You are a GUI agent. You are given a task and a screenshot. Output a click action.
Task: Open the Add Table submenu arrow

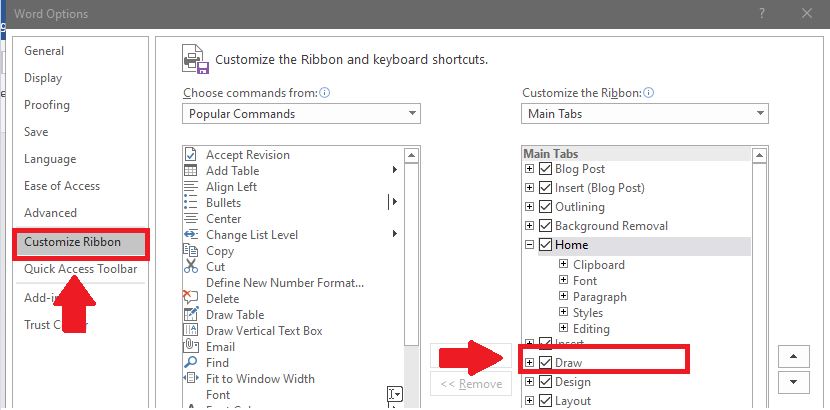coord(395,170)
